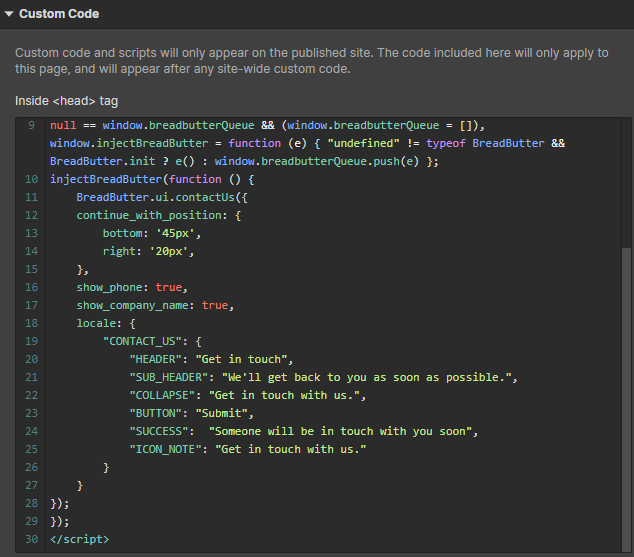Click the show_phone true line

click(x=132, y=287)
